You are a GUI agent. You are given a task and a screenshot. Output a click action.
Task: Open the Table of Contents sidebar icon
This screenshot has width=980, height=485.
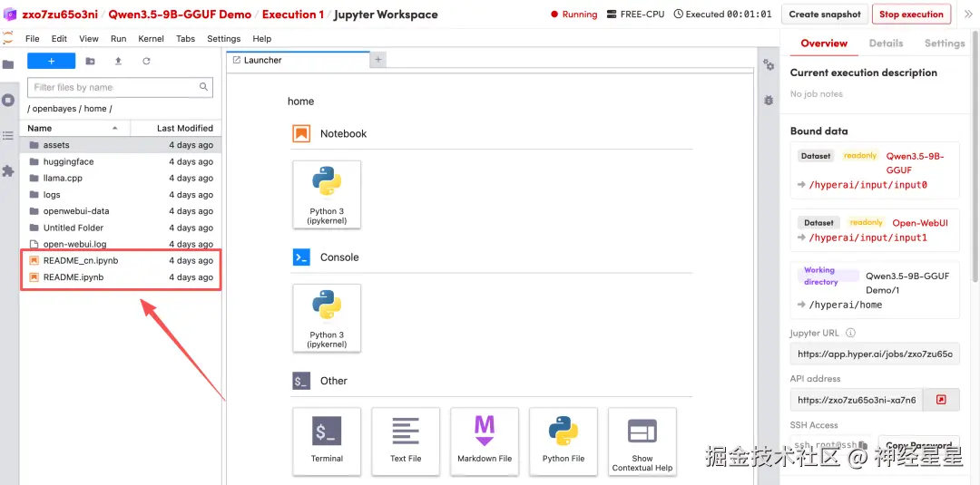[8, 135]
